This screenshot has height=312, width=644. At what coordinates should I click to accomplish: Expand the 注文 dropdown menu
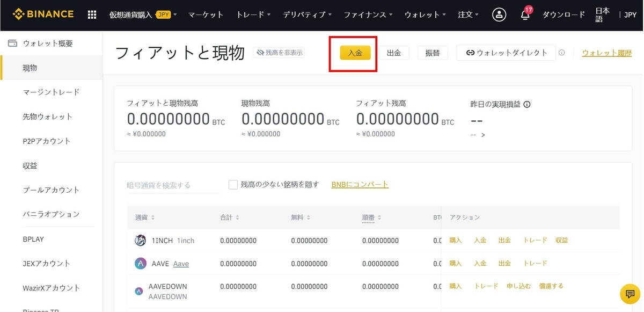pyautogui.click(x=469, y=14)
